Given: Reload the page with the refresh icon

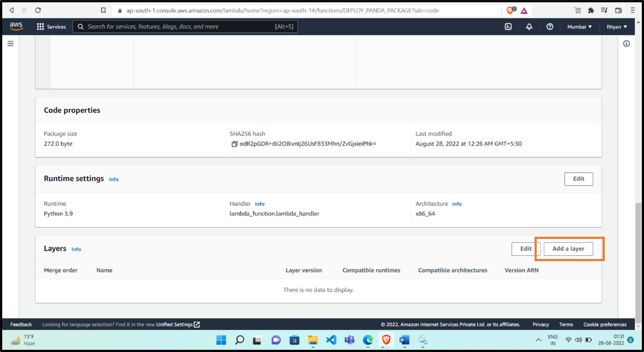Looking at the screenshot, I should tap(38, 10).
